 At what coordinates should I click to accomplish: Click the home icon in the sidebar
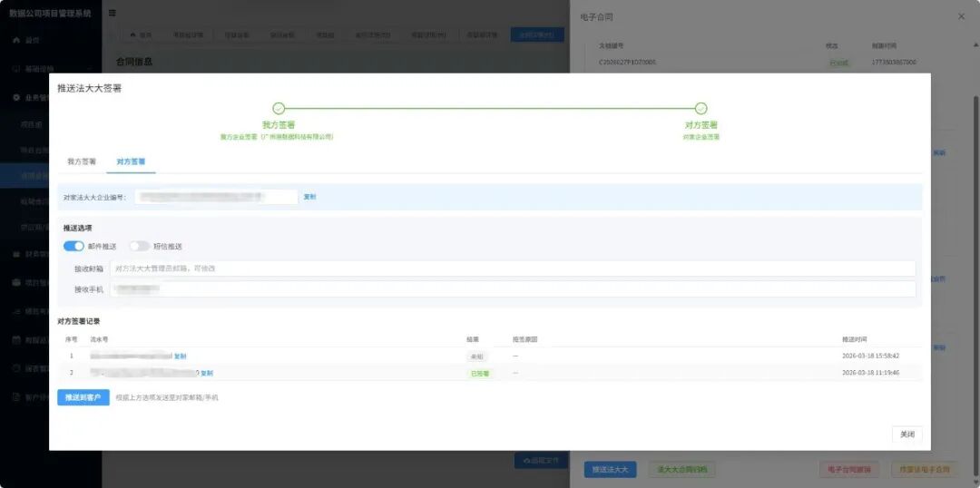[16, 40]
